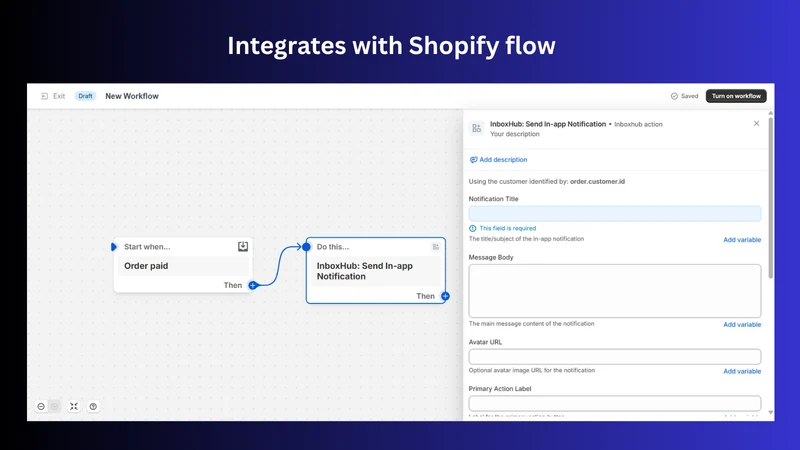Click the input node dot on Do this card
Image resolution: width=800 pixels, height=450 pixels.
[x=306, y=247]
